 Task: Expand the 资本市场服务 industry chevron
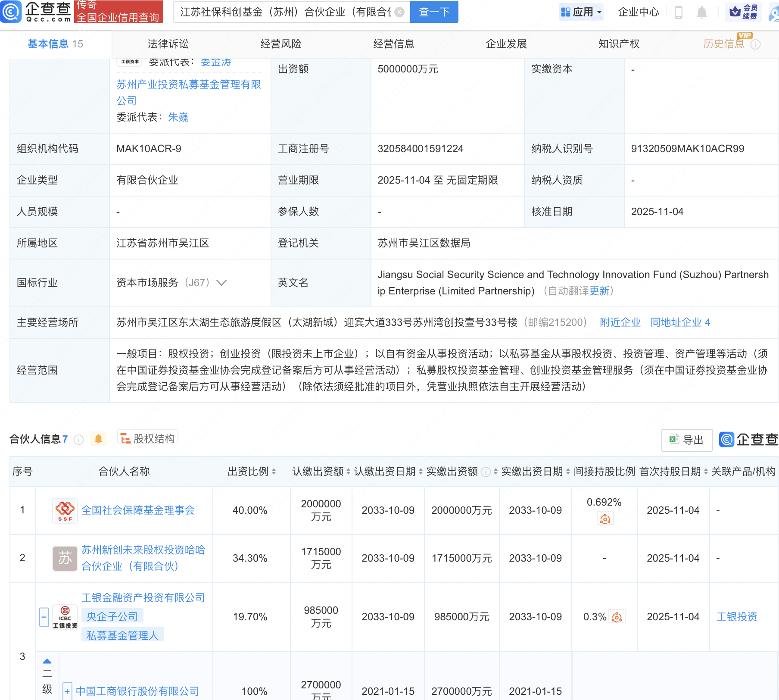(x=221, y=283)
